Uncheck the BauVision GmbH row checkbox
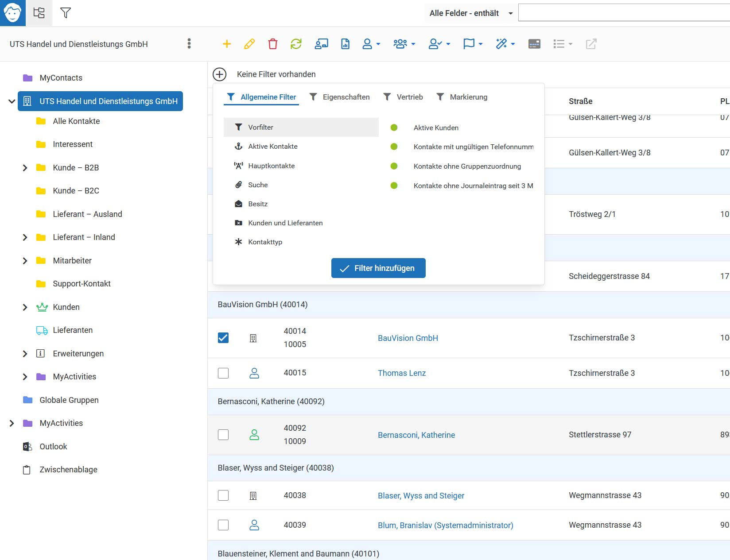 (x=223, y=338)
